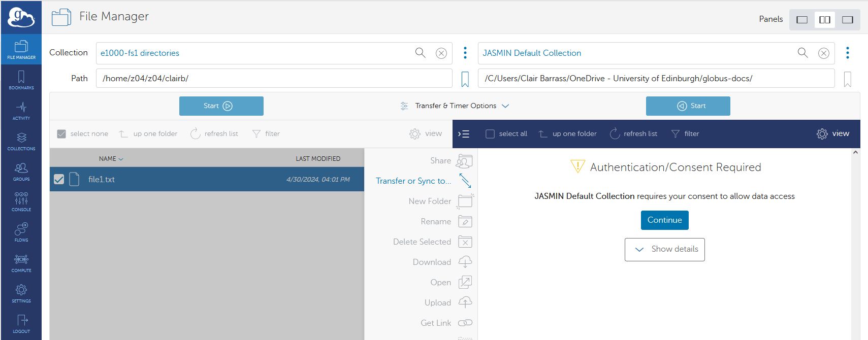Choose Get Link from action menu
Viewport: 868px width, 340px height.
point(446,323)
